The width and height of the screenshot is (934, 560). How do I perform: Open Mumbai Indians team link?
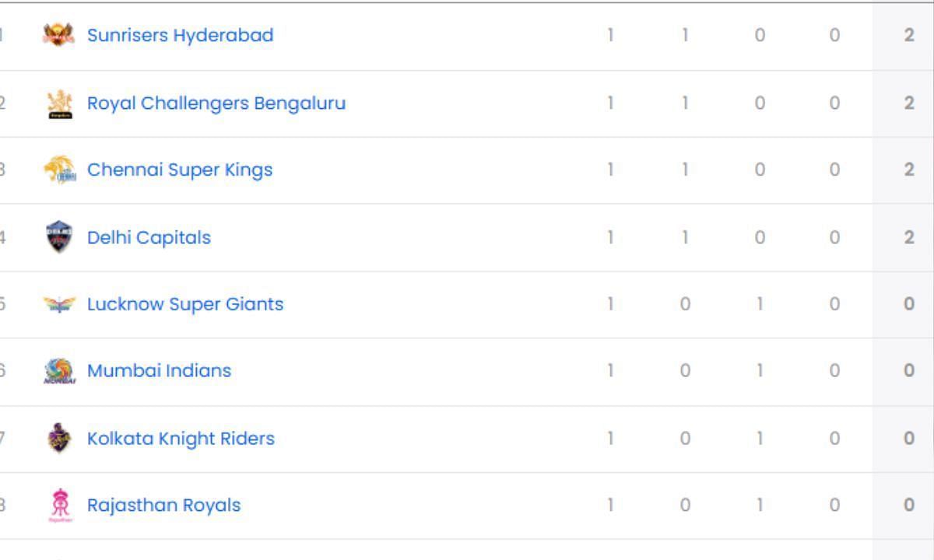pos(159,371)
